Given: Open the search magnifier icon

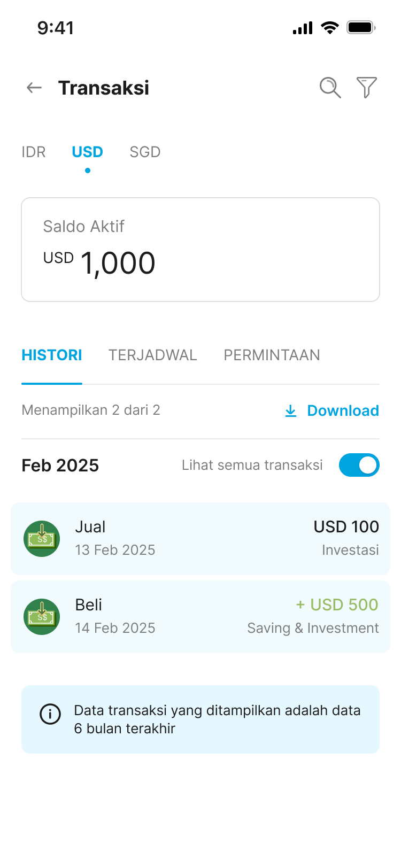Looking at the screenshot, I should (x=330, y=88).
